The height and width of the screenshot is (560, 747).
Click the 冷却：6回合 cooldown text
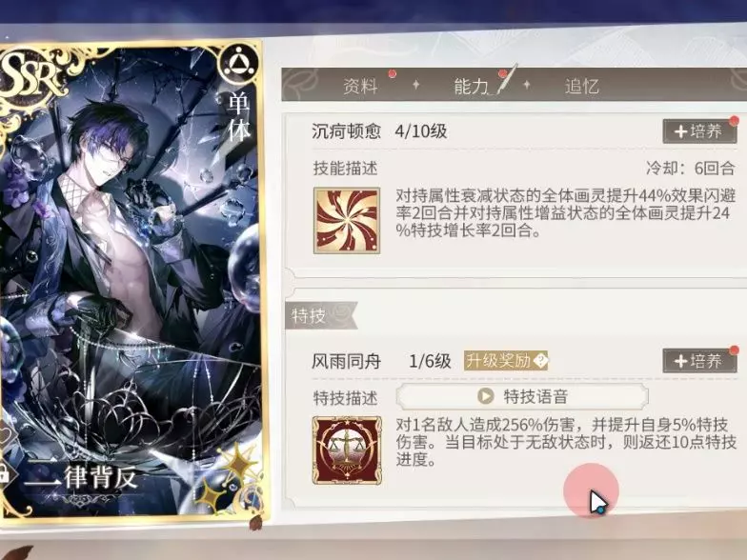[690, 168]
